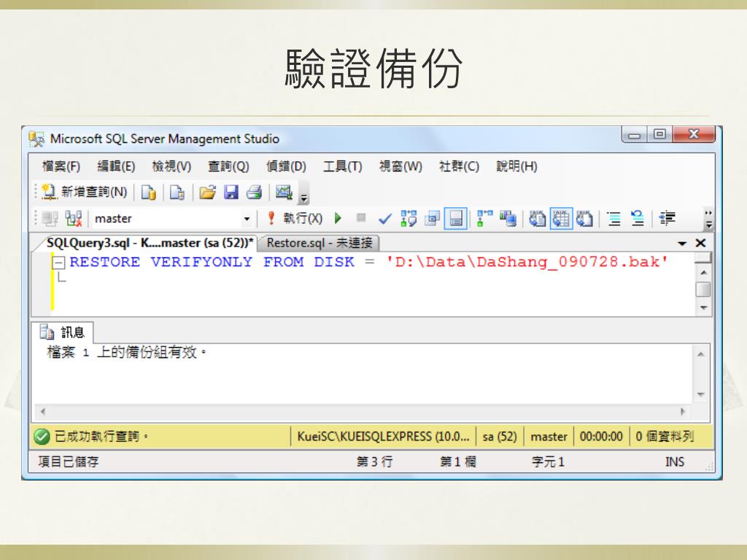The width and height of the screenshot is (747, 560).
Task: Click the green success check status icon
Action: tap(42, 436)
